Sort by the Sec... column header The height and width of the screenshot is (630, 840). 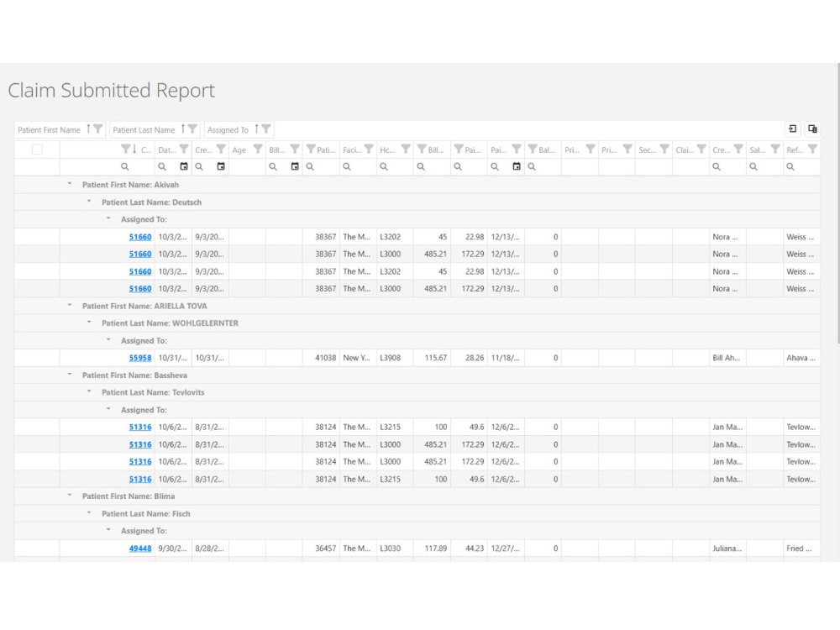(647, 150)
